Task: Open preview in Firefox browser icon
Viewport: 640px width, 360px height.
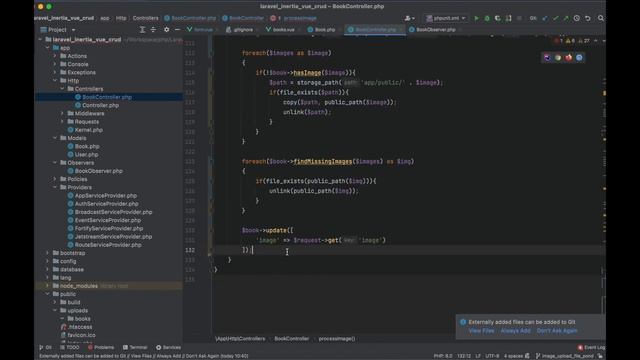Action: coord(569,58)
